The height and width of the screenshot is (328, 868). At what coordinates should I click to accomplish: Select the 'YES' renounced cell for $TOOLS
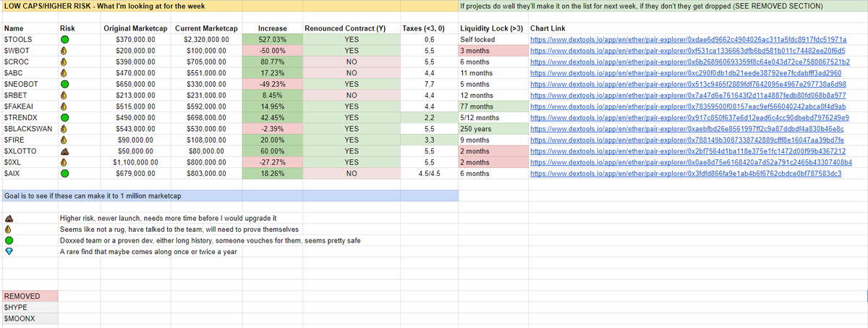(x=351, y=40)
